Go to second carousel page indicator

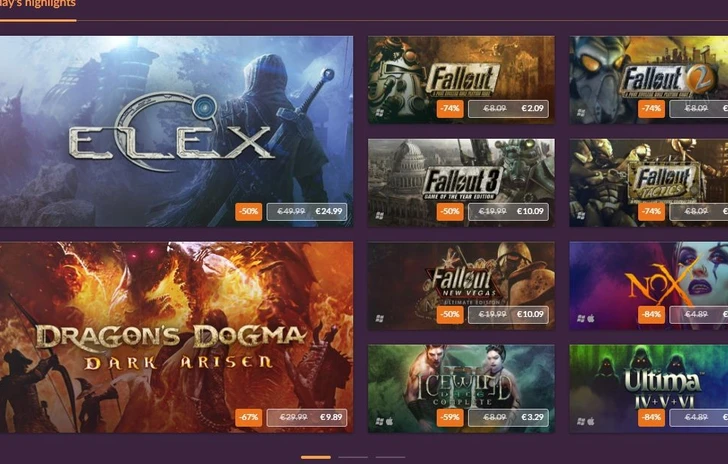[353, 457]
